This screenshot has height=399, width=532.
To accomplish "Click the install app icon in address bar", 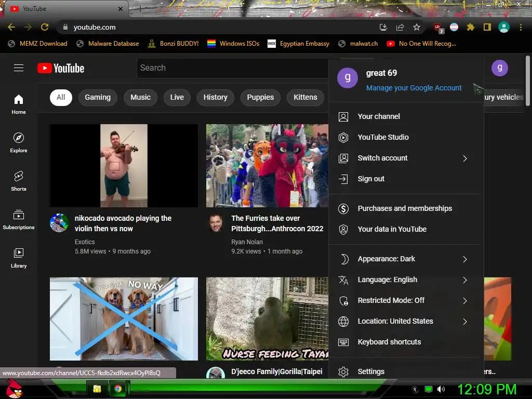I will pyautogui.click(x=383, y=27).
